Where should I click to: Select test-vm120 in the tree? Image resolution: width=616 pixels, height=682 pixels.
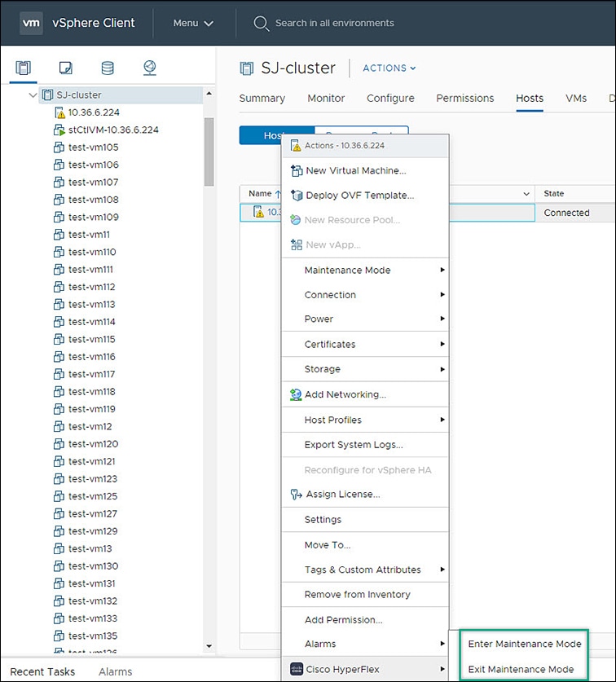click(93, 443)
